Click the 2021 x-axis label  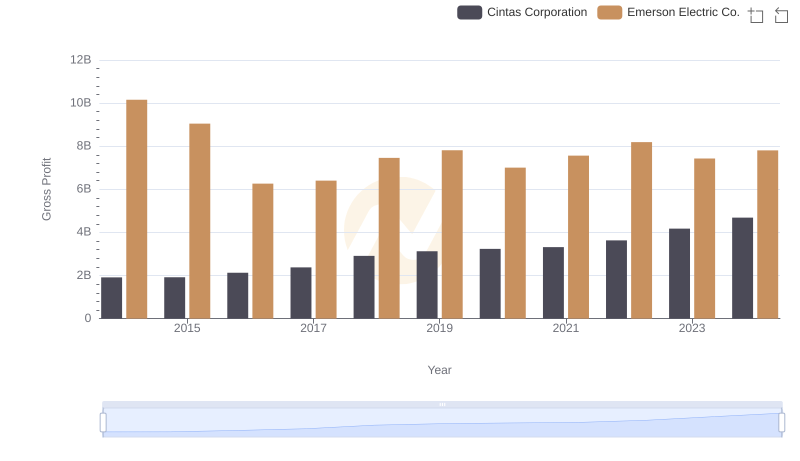point(566,328)
